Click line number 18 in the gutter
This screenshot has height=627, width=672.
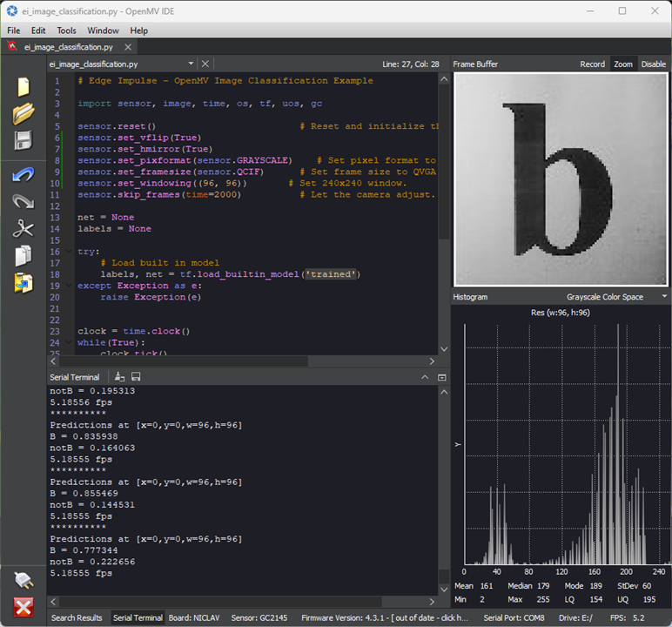55,274
